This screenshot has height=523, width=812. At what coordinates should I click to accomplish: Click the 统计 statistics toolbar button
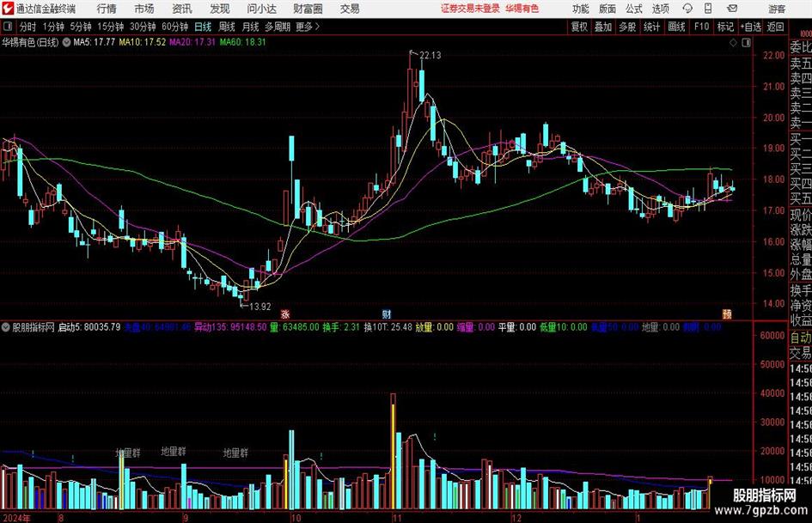click(x=651, y=27)
